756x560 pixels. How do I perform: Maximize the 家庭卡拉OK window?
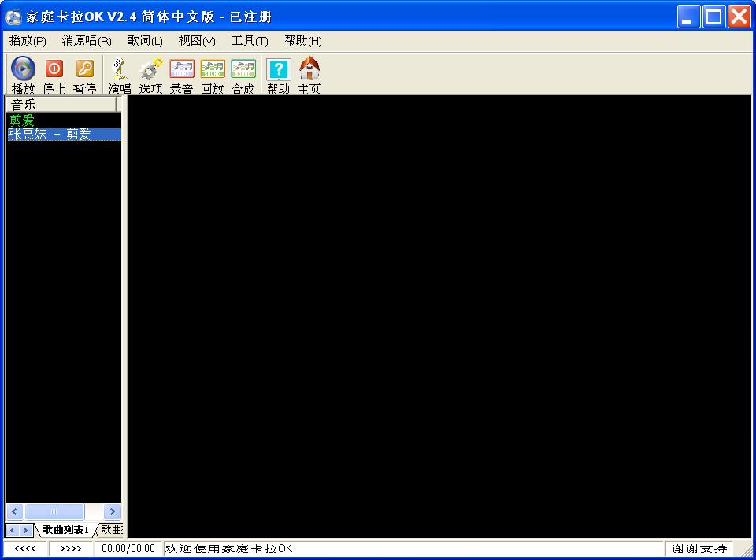(x=714, y=17)
